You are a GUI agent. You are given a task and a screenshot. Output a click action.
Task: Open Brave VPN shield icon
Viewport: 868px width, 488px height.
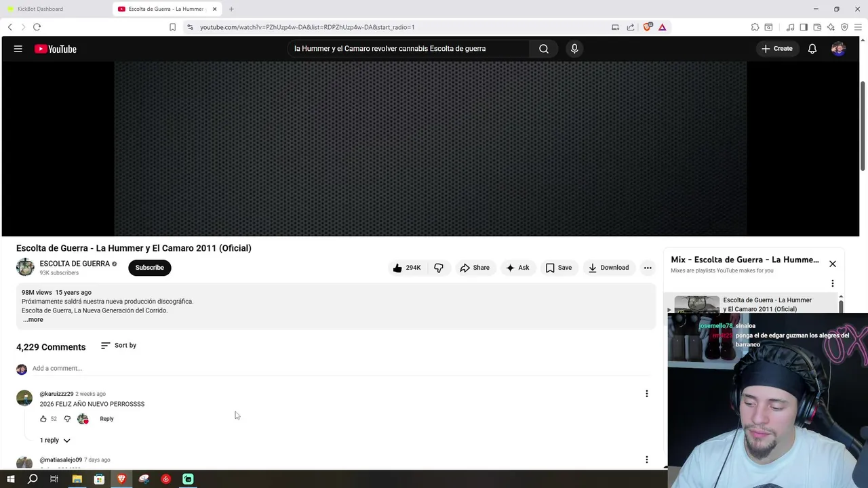[844, 27]
